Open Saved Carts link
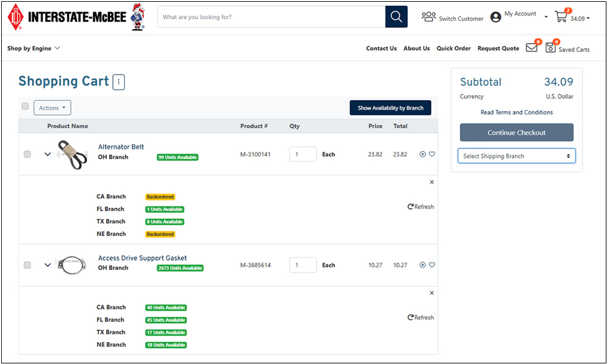This screenshot has width=607, height=364. point(574,50)
